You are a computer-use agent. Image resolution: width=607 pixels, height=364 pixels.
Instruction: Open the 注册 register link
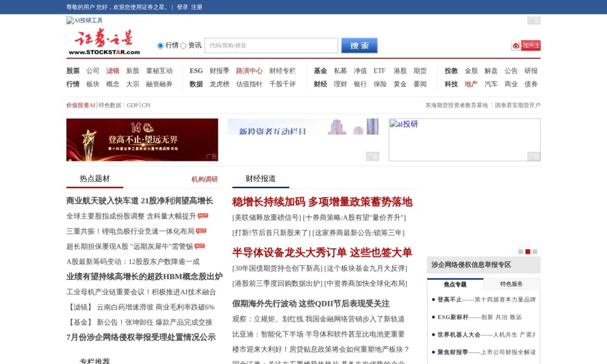click(x=197, y=7)
